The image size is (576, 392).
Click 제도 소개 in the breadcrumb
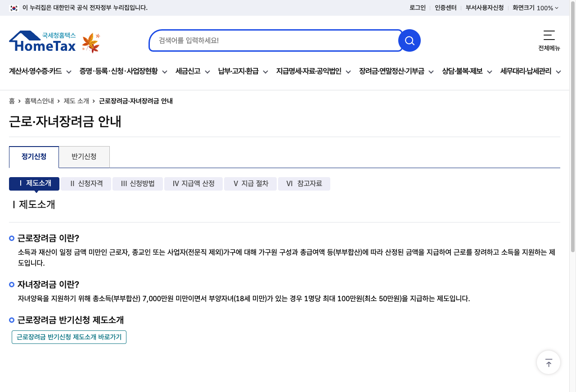[76, 101]
